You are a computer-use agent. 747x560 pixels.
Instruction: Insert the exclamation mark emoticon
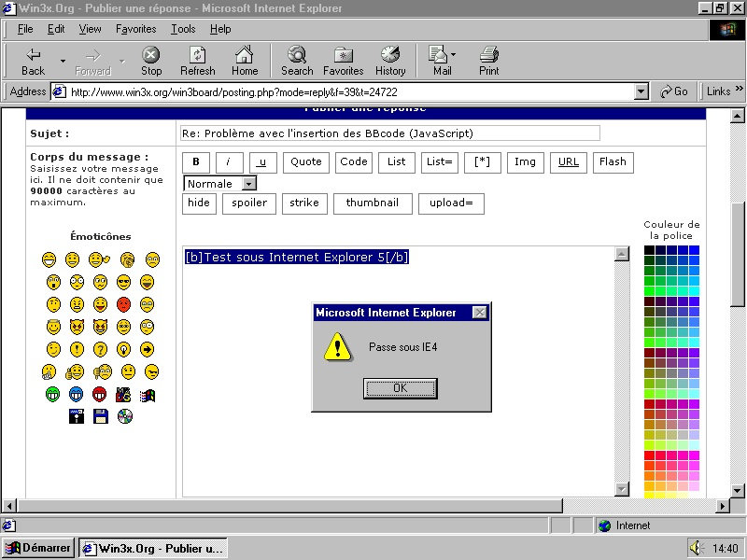click(x=77, y=349)
